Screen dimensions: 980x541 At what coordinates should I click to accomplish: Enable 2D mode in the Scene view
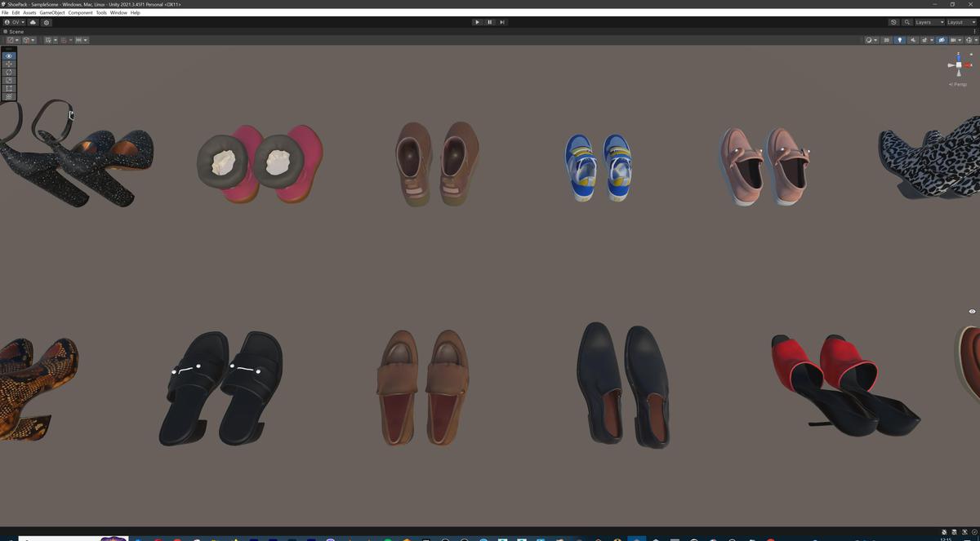coord(887,39)
